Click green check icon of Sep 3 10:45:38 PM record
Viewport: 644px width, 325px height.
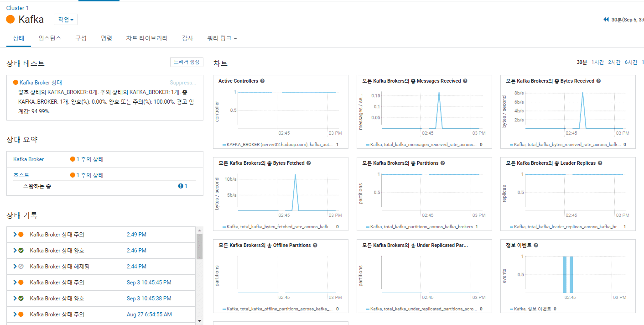coord(21,299)
